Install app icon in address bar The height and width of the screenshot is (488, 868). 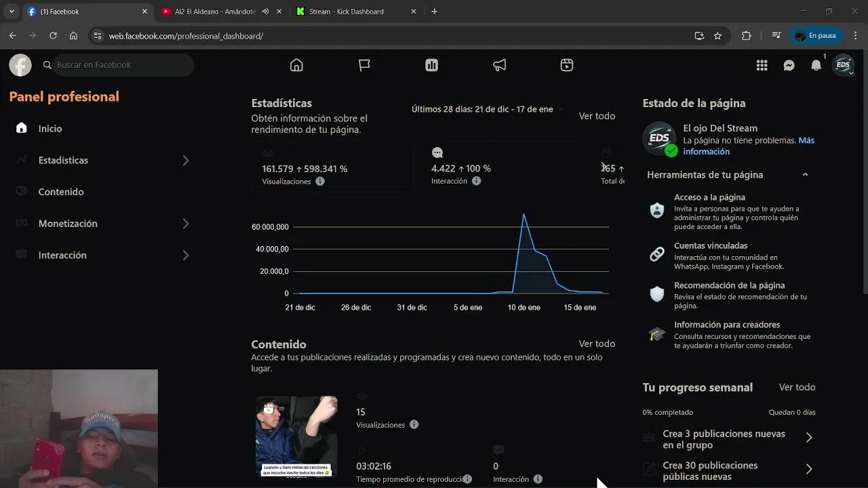699,36
